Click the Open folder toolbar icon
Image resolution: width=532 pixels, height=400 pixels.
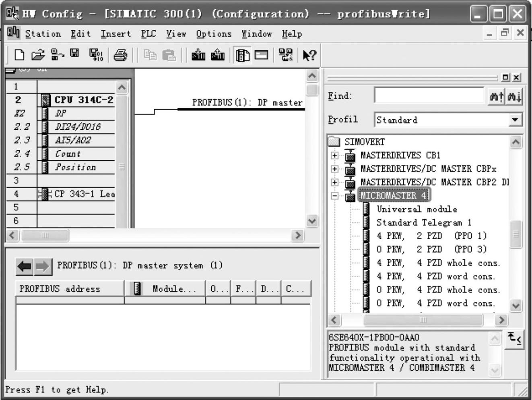pyautogui.click(x=38, y=55)
